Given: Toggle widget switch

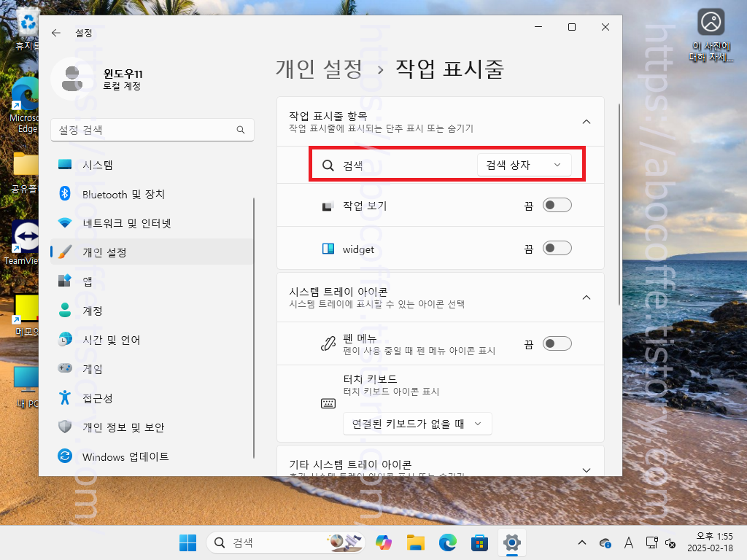Looking at the screenshot, I should pyautogui.click(x=557, y=249).
